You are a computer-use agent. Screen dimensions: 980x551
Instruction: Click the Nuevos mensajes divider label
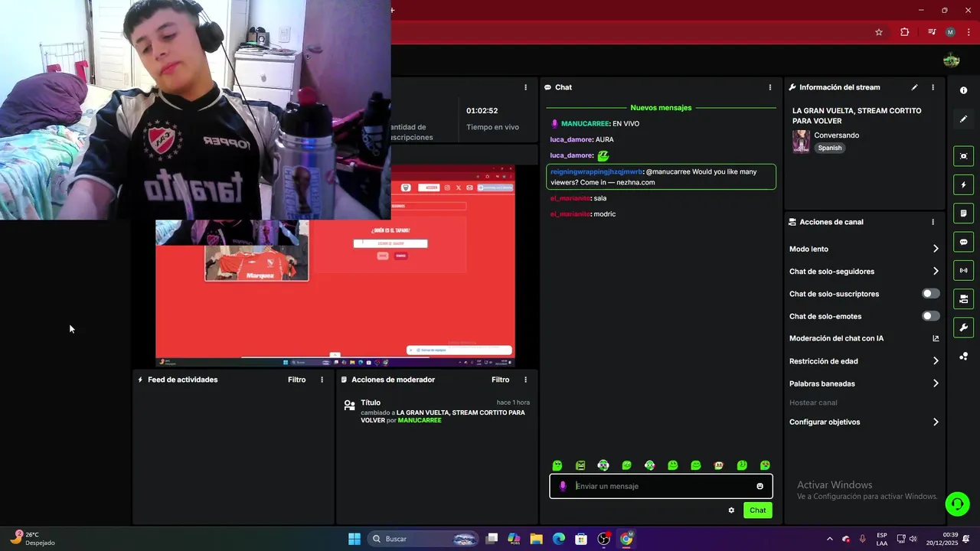tap(661, 108)
